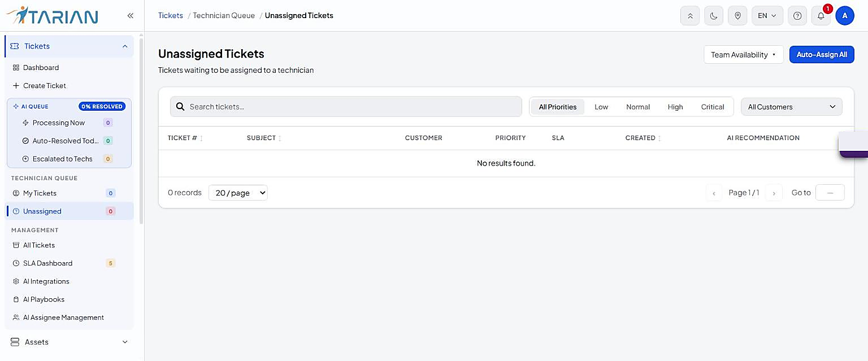Sort by SUBJECT column

tap(264, 138)
